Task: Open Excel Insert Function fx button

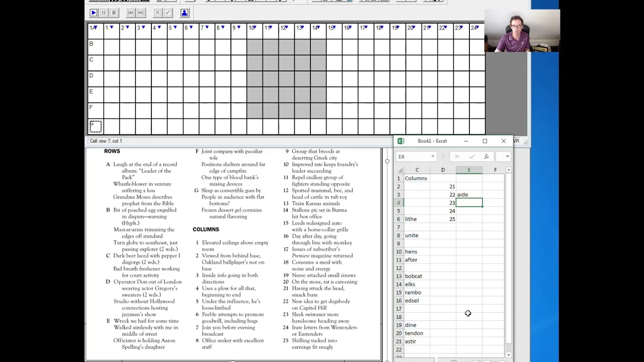Action: pyautogui.click(x=486, y=157)
